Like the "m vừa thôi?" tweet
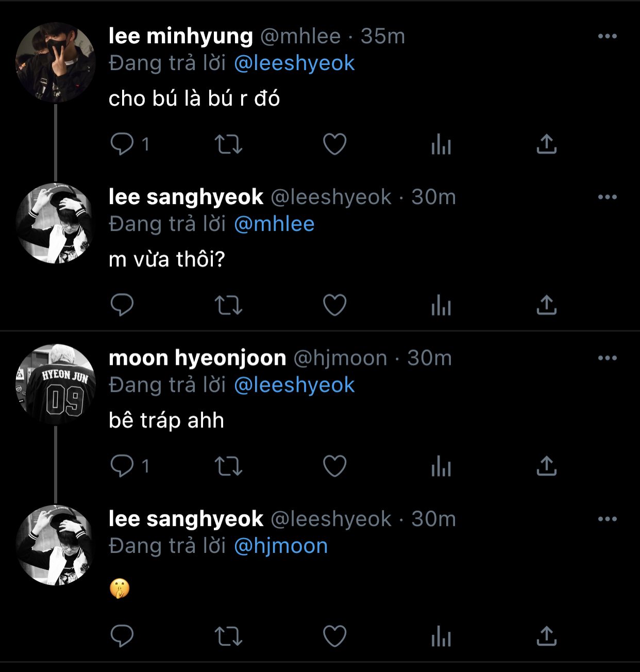 tap(334, 305)
